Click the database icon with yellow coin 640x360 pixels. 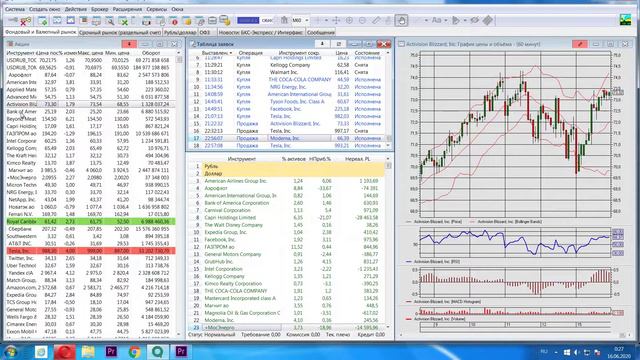tap(225, 20)
